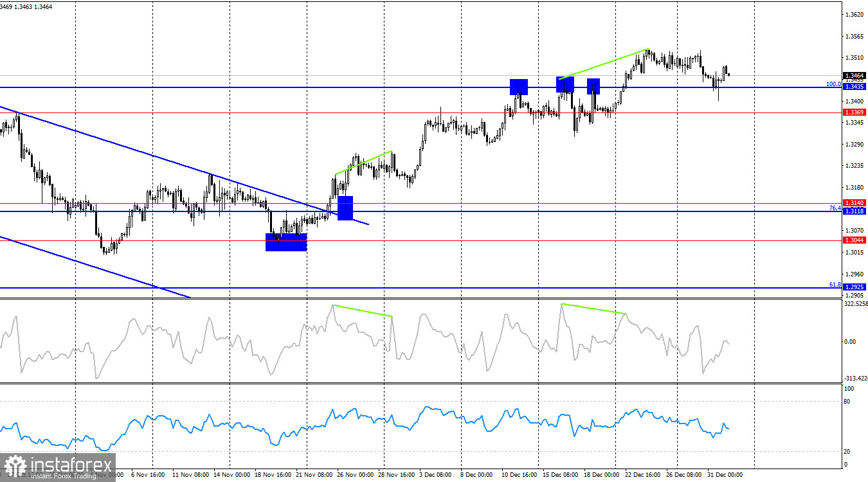
Task: Click the 1.2960 price axis label
Action: [854, 274]
